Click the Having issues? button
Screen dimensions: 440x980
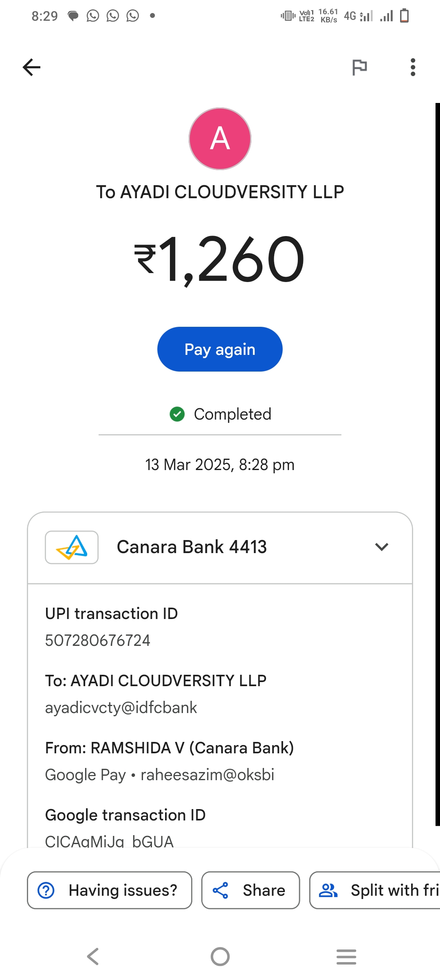coord(109,890)
